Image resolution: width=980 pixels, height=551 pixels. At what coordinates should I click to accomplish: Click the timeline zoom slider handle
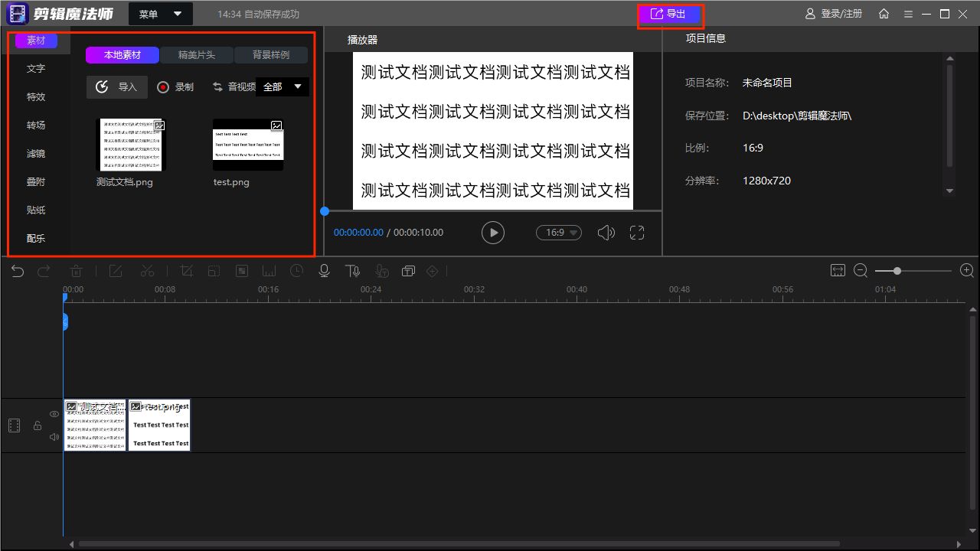[x=897, y=271]
